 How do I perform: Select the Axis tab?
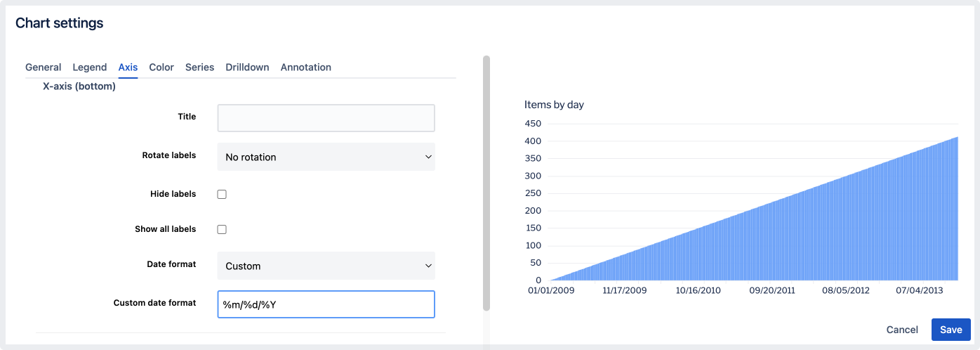(128, 67)
